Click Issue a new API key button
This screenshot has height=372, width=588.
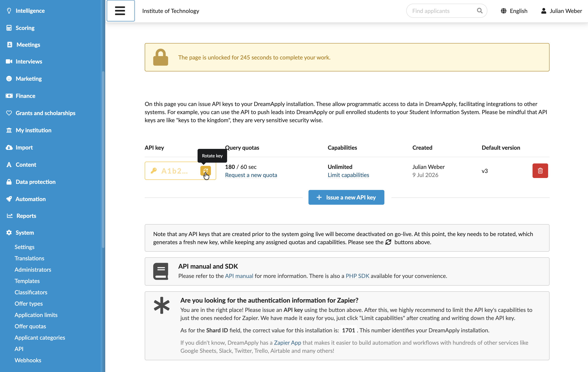point(346,197)
